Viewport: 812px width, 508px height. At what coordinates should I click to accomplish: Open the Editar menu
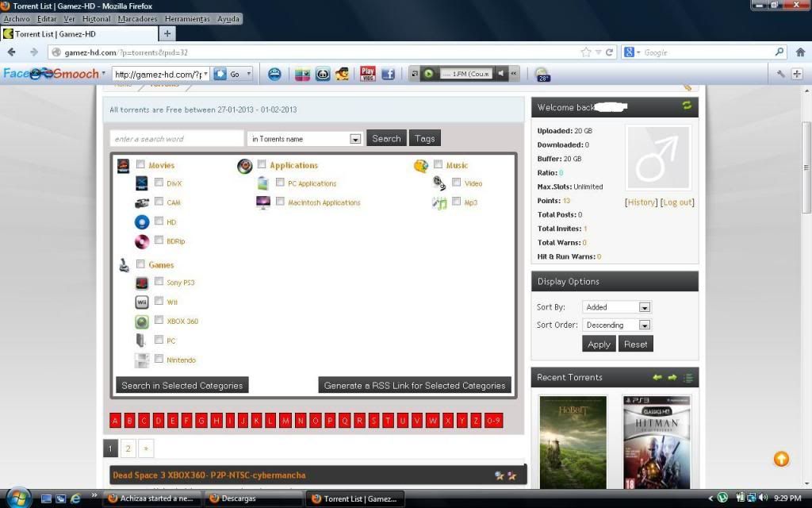(47, 19)
